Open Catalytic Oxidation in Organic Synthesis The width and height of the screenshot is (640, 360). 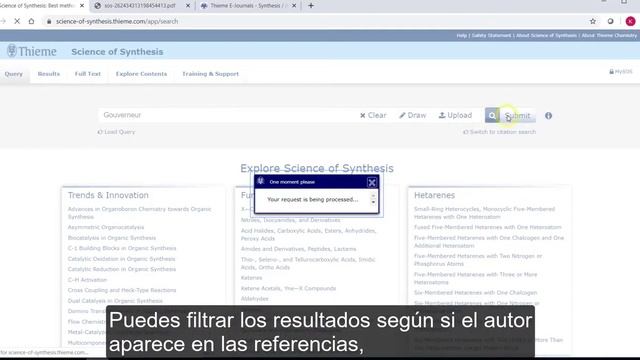(x=121, y=259)
